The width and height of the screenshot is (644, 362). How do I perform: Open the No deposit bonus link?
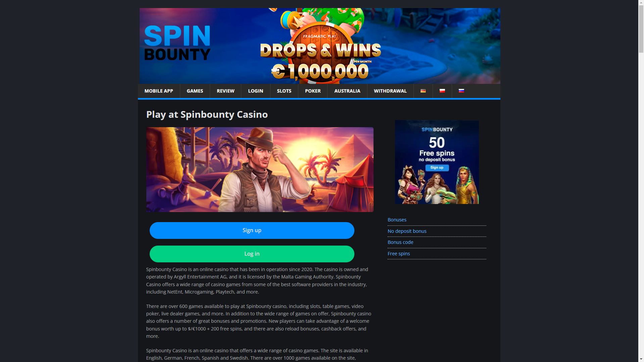click(407, 231)
